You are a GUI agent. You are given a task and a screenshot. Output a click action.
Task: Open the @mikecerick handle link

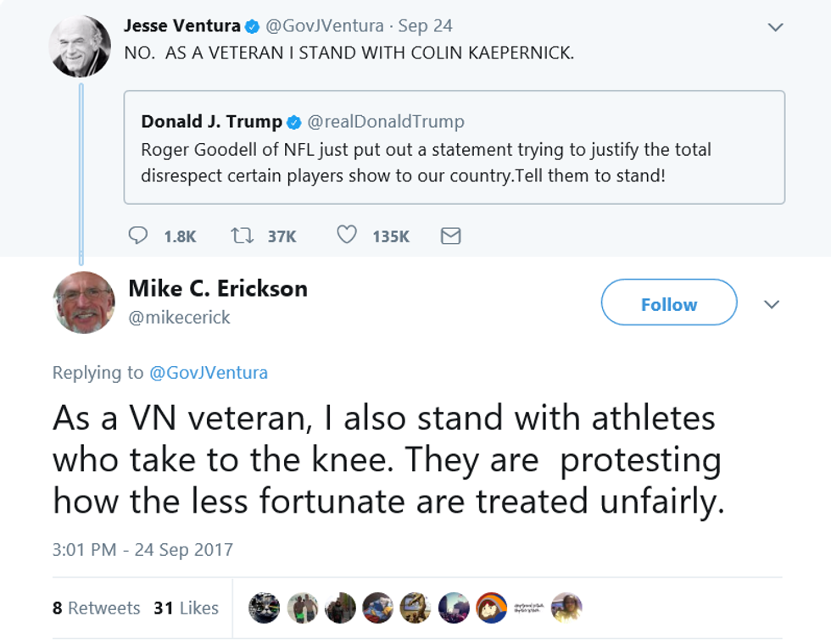pos(179,318)
